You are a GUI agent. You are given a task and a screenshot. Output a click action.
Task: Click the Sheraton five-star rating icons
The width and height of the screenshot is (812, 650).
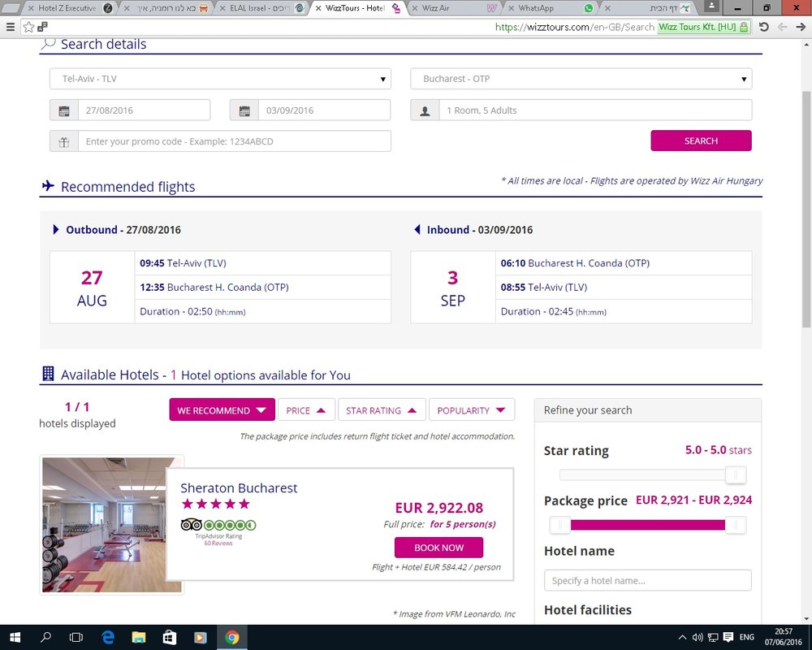(215, 504)
